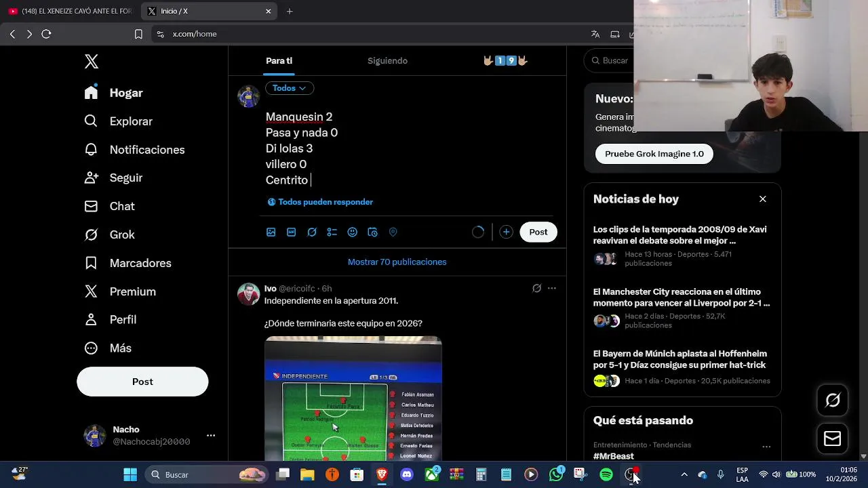Switch to the Siguiendo tab

[x=387, y=61]
